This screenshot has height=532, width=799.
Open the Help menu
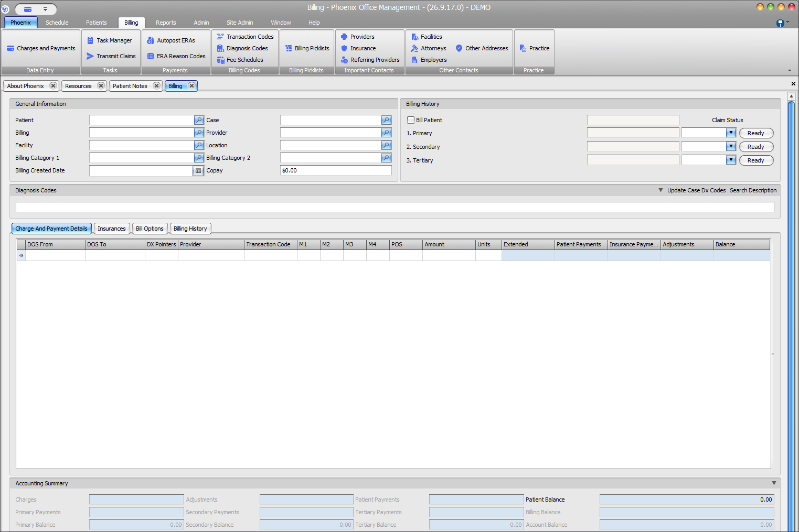[314, 23]
